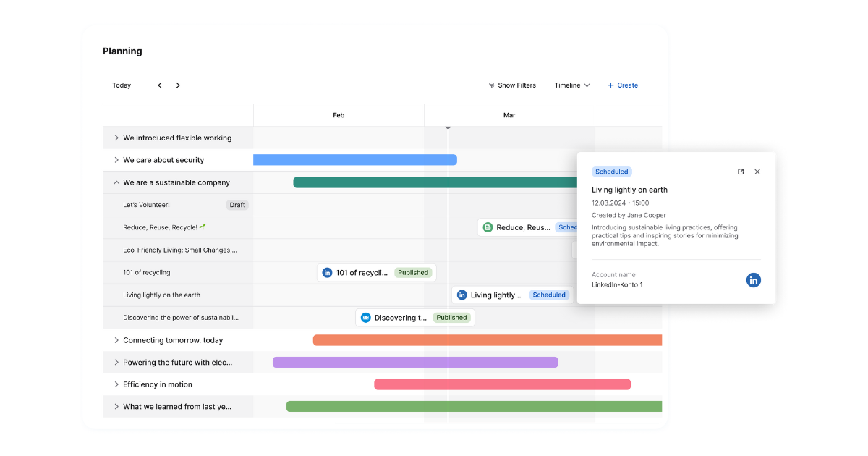
Task: Select the LinkedIn icon on 101 of recycling
Action: pos(327,272)
